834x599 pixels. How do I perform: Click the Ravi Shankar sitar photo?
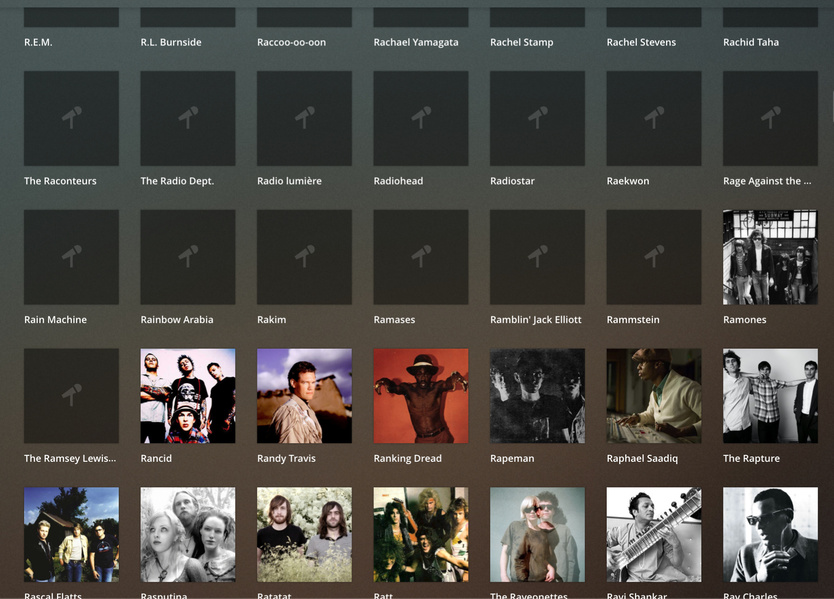654,535
